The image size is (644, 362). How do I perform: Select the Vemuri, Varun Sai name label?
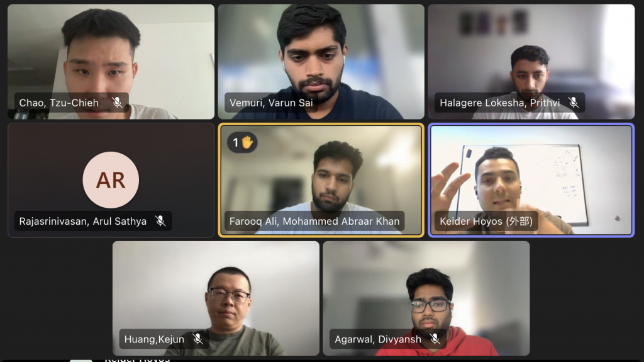[x=271, y=103]
